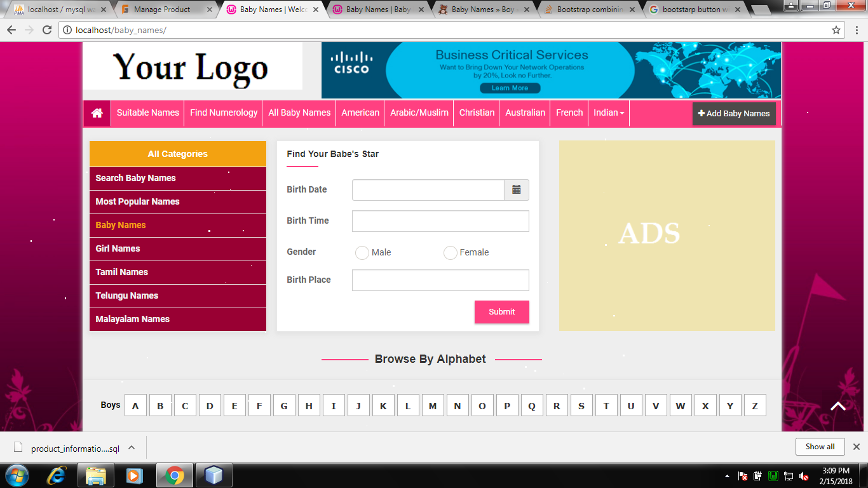
Task: Switch to the Manage Product browser tab
Action: [x=162, y=10]
